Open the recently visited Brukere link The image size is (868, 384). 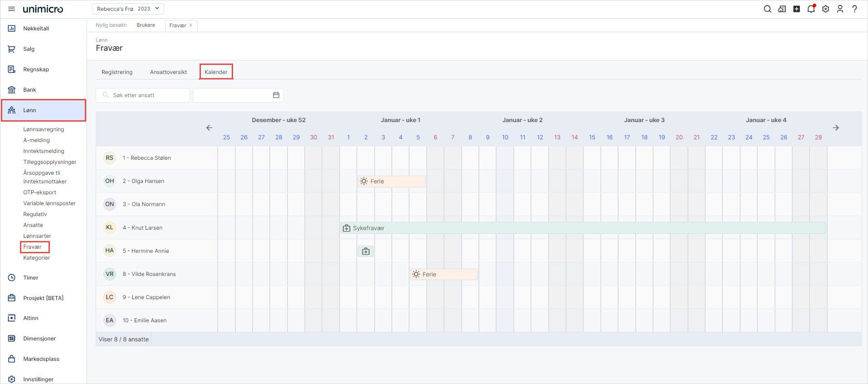click(146, 25)
